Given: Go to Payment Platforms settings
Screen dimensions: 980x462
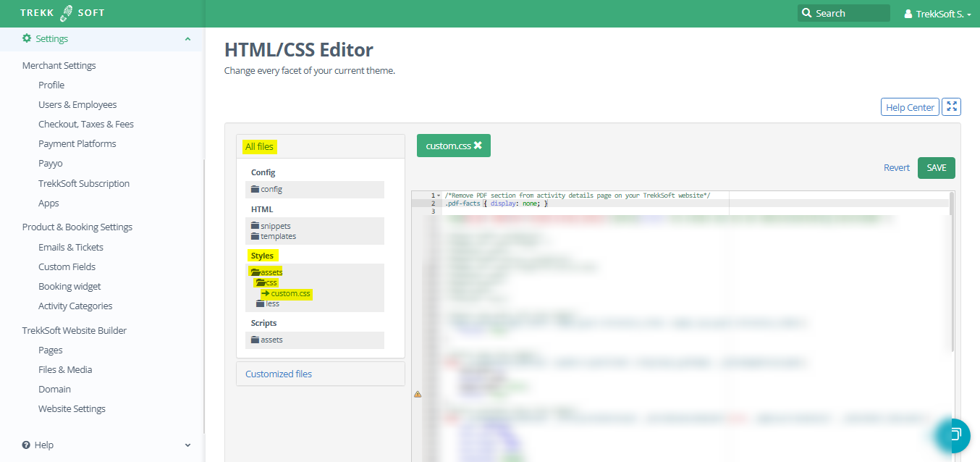Looking at the screenshot, I should (x=77, y=143).
